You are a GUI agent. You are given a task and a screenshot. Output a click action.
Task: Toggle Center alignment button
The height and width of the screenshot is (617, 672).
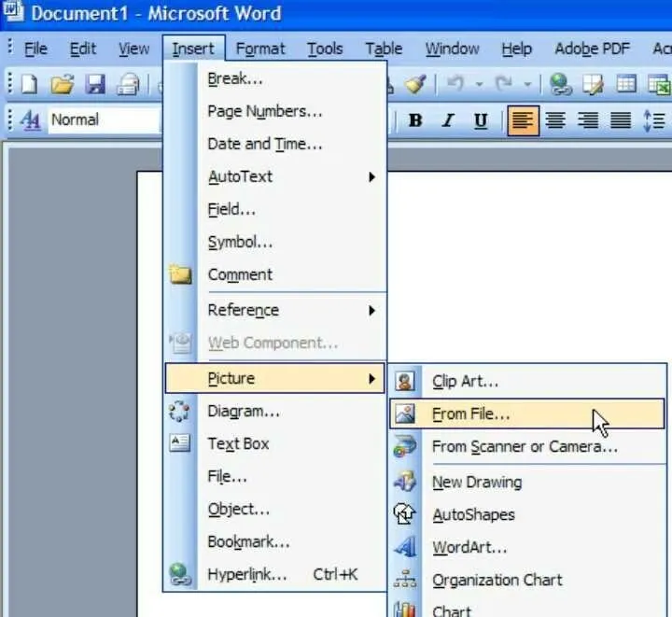(x=555, y=120)
